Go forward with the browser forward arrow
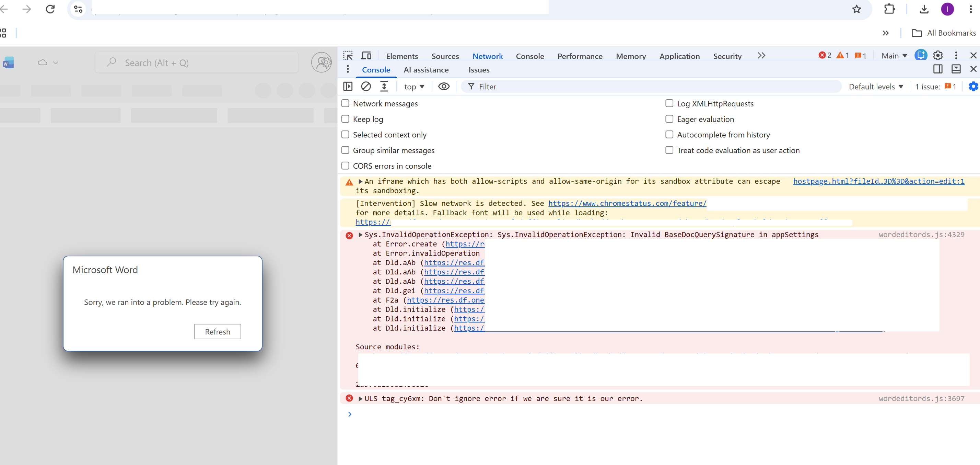The height and width of the screenshot is (465, 980). pos(27,9)
